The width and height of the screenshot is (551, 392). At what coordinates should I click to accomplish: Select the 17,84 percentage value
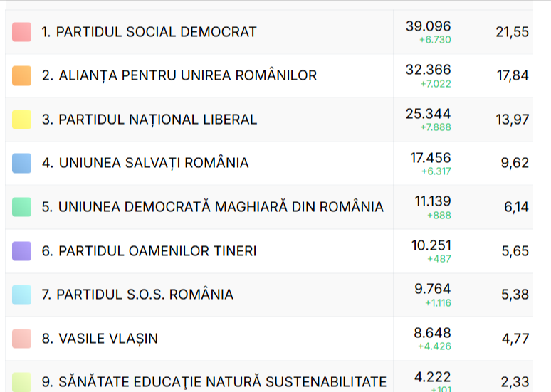(x=513, y=75)
